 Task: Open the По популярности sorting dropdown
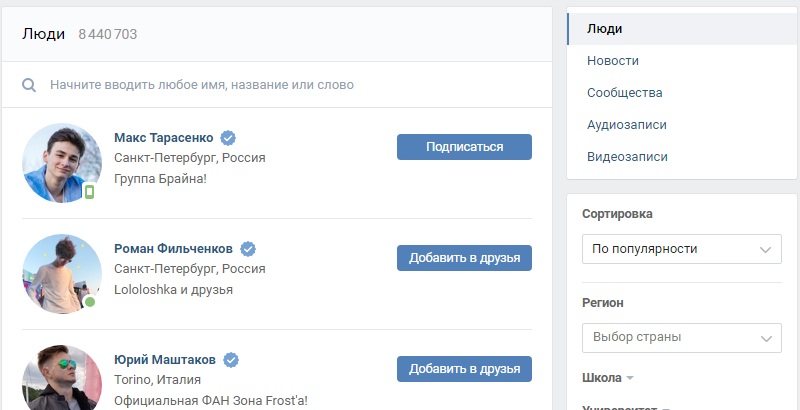[x=681, y=248]
